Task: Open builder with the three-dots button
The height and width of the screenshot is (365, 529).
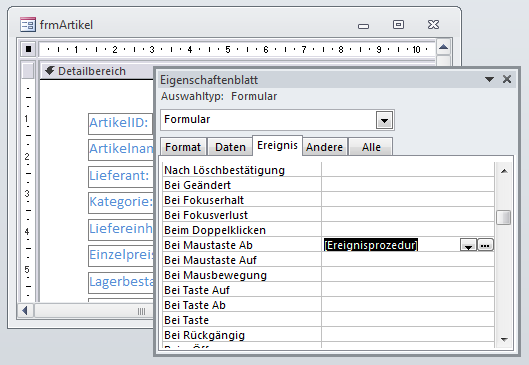Action: point(485,245)
